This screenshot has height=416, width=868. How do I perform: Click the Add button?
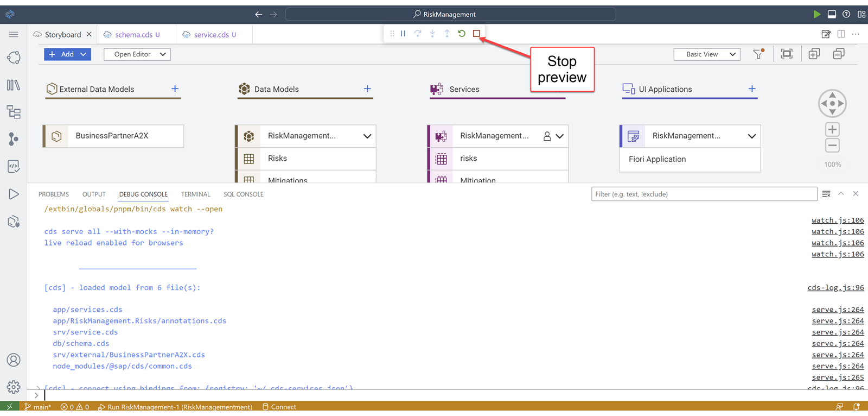(67, 54)
